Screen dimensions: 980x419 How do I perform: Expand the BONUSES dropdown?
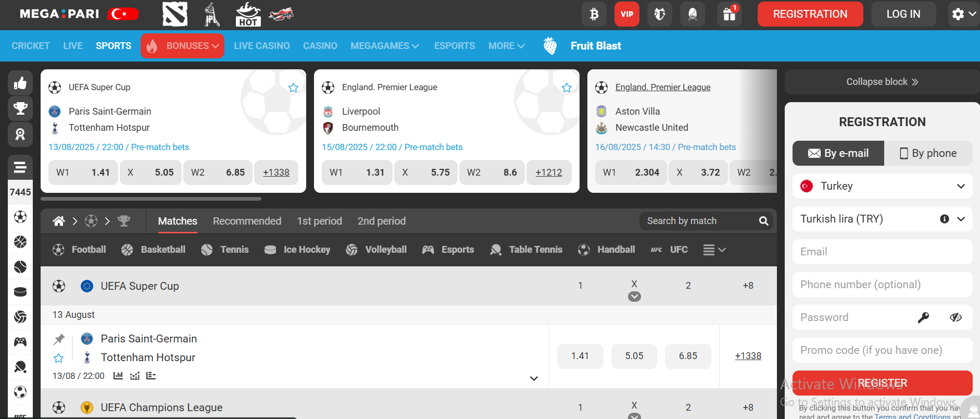click(182, 46)
